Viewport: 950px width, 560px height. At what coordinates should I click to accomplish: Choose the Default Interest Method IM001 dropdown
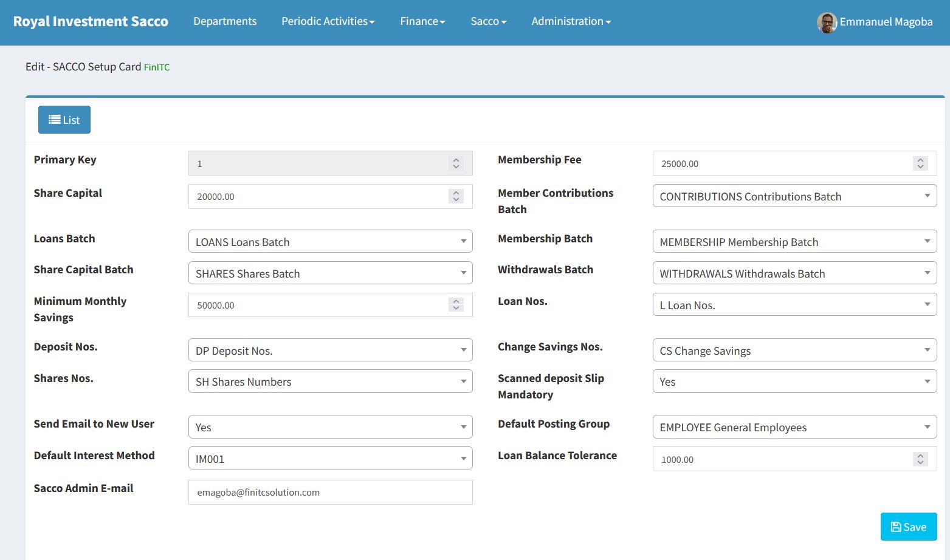tap(331, 458)
